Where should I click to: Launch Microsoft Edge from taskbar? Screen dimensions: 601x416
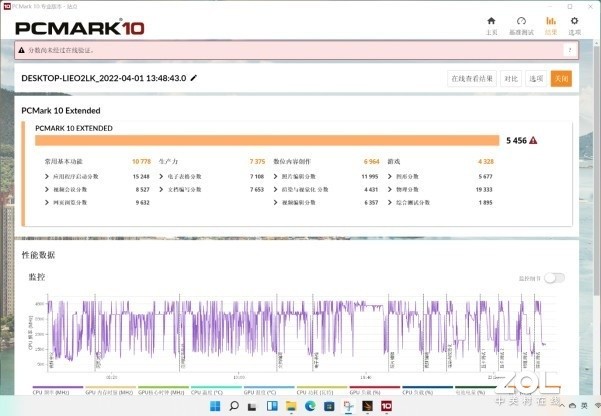point(310,406)
